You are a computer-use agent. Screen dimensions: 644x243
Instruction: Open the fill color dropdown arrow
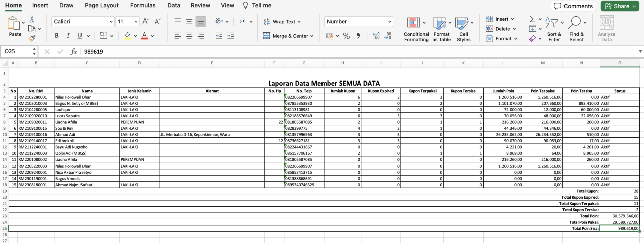(135, 36)
